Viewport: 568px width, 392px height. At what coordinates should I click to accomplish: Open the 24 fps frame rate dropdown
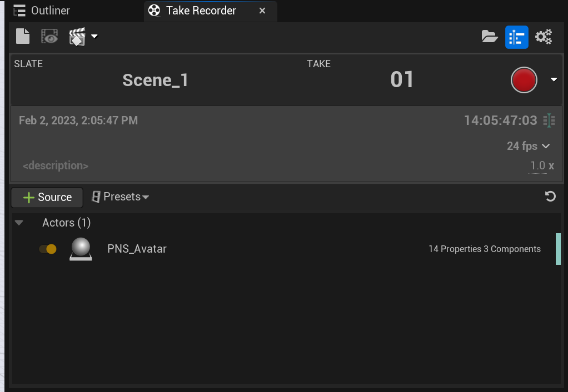point(528,146)
